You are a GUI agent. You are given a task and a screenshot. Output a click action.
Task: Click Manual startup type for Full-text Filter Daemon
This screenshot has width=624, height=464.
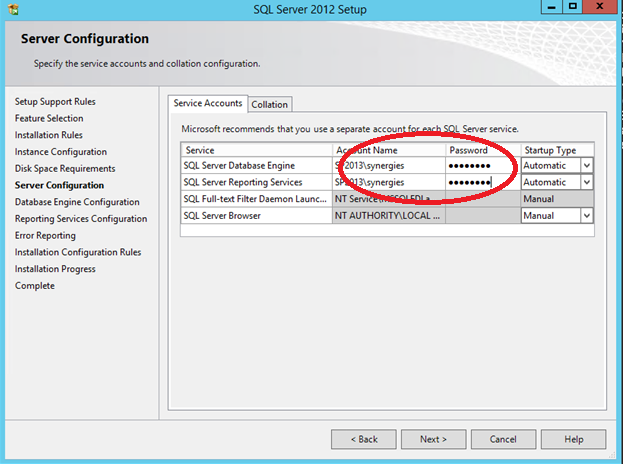557,199
